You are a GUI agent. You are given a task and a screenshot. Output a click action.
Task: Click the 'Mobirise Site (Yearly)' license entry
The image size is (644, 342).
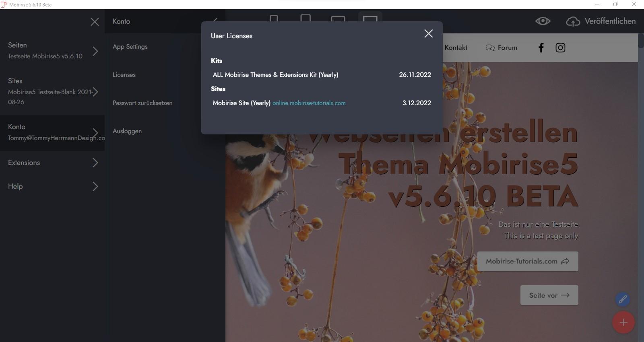pyautogui.click(x=242, y=103)
